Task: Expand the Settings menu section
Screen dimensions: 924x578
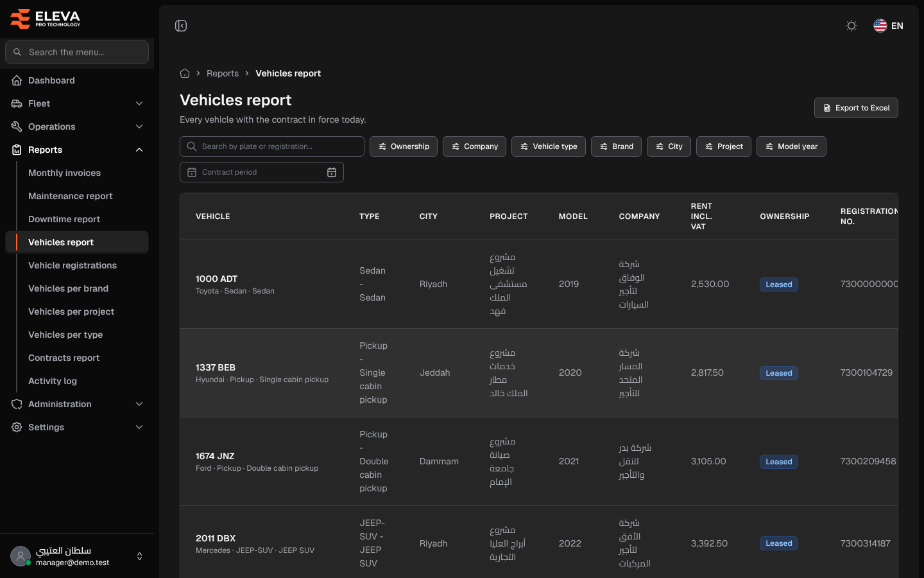Action: click(77, 427)
